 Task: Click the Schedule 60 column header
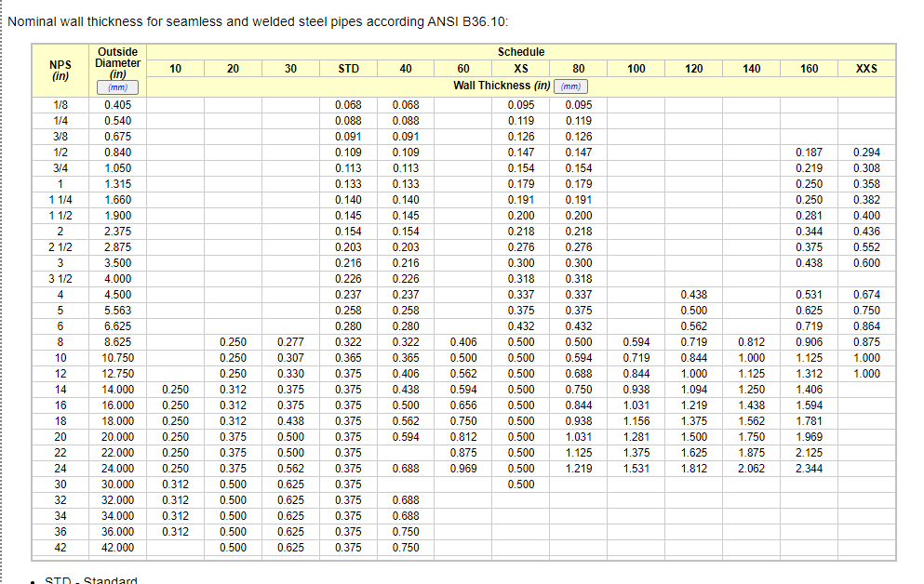[463, 69]
